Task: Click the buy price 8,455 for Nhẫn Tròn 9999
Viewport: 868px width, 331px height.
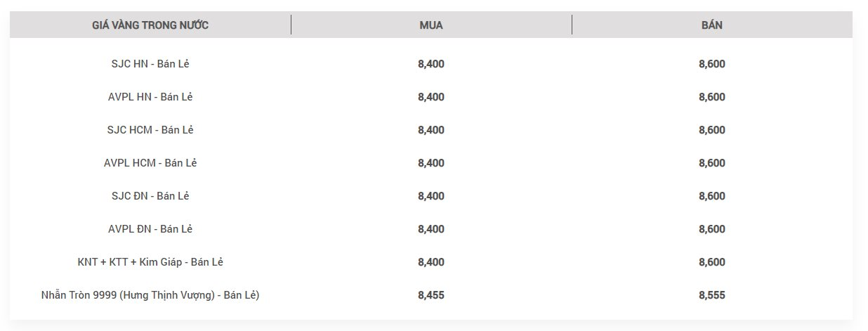Action: click(x=431, y=295)
